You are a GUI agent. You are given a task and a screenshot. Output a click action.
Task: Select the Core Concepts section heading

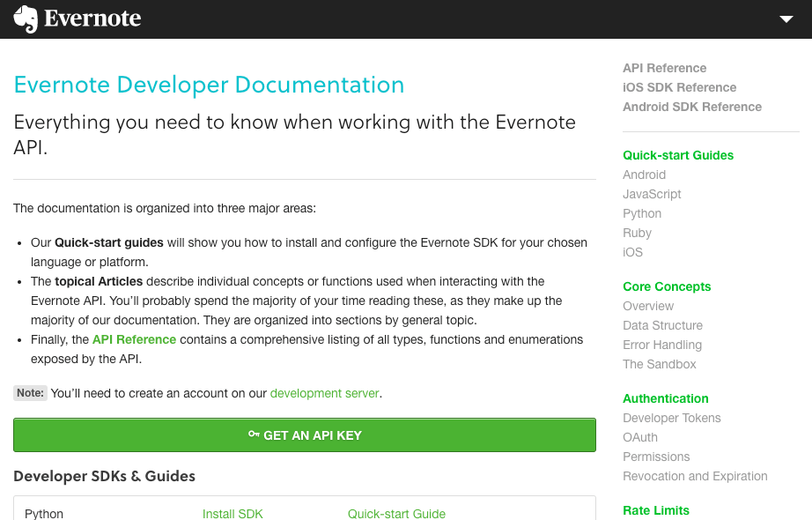[666, 286]
